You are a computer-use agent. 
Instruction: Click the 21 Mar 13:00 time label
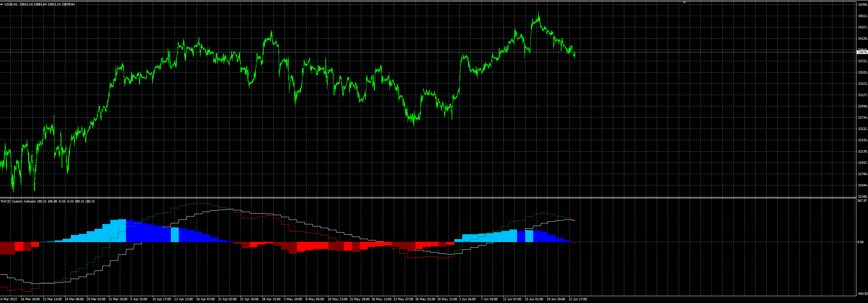pos(52,299)
